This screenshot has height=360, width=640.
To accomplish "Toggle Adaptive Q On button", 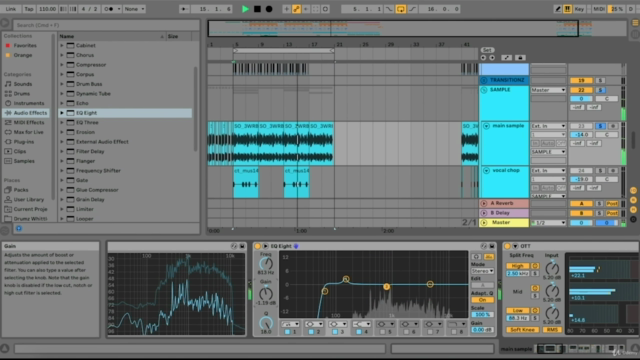I will tap(482, 300).
